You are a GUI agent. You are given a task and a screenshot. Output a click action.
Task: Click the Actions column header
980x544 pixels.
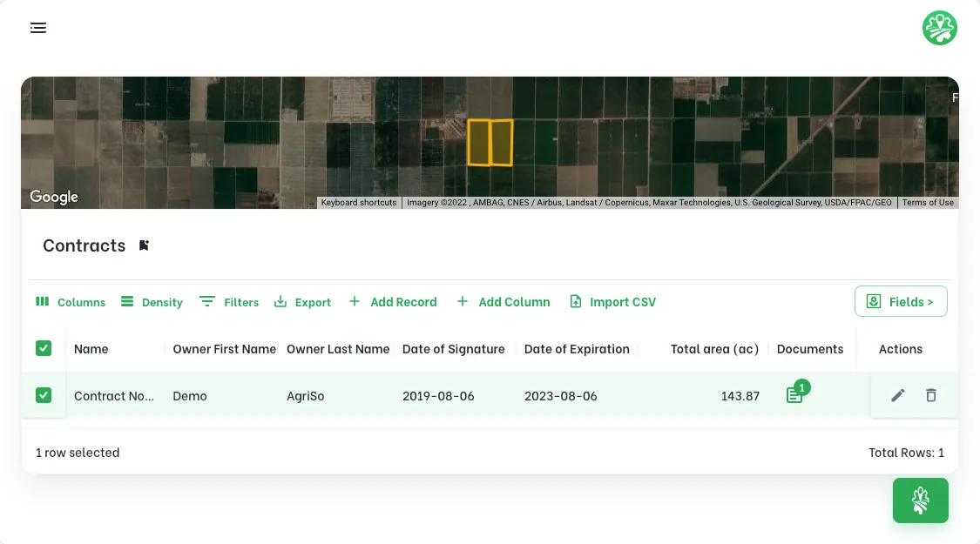[901, 349]
